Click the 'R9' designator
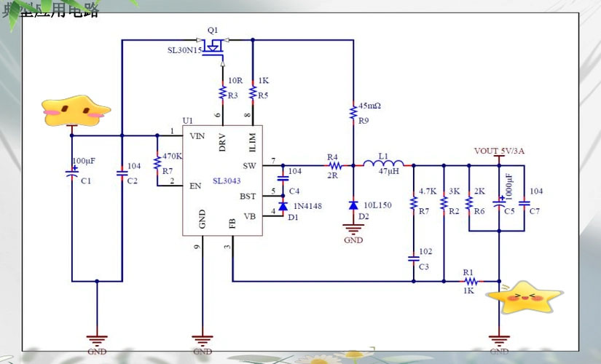Image resolution: width=601 pixels, height=364 pixels. point(364,121)
